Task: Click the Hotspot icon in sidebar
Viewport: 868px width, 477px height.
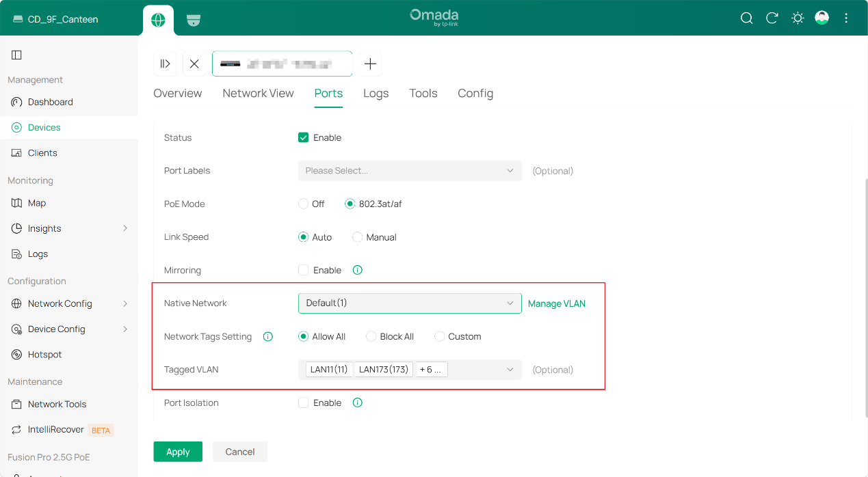Action: pyautogui.click(x=17, y=355)
